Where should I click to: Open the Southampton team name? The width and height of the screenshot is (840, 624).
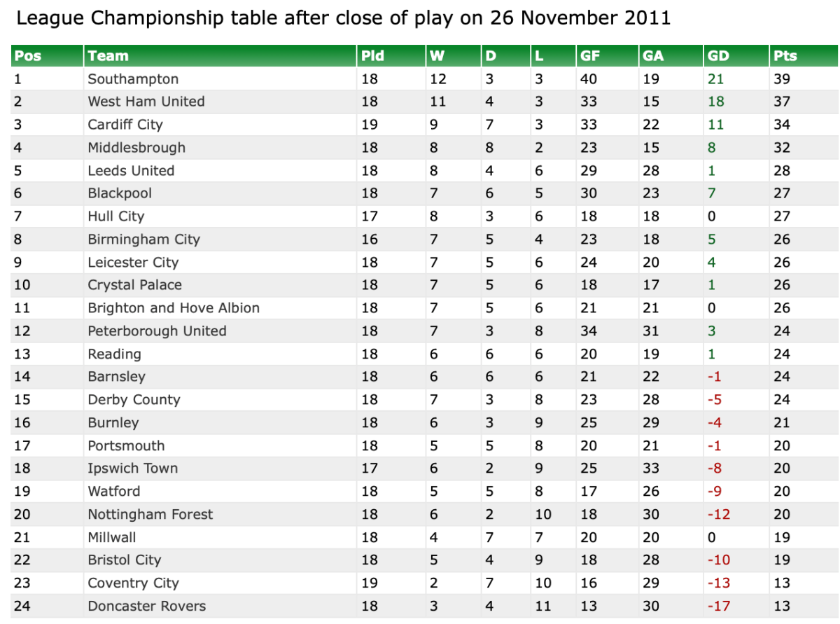click(x=133, y=79)
